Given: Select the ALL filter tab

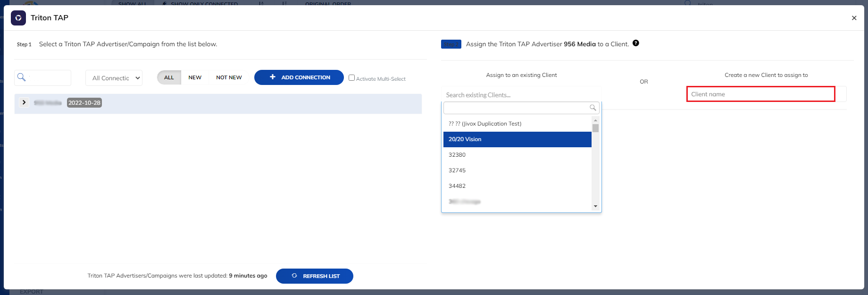Looking at the screenshot, I should pyautogui.click(x=169, y=77).
